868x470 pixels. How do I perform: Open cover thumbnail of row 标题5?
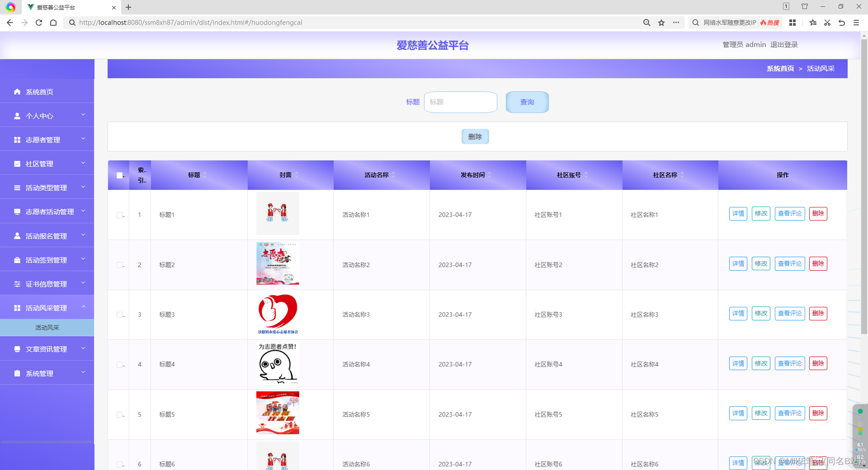point(278,413)
